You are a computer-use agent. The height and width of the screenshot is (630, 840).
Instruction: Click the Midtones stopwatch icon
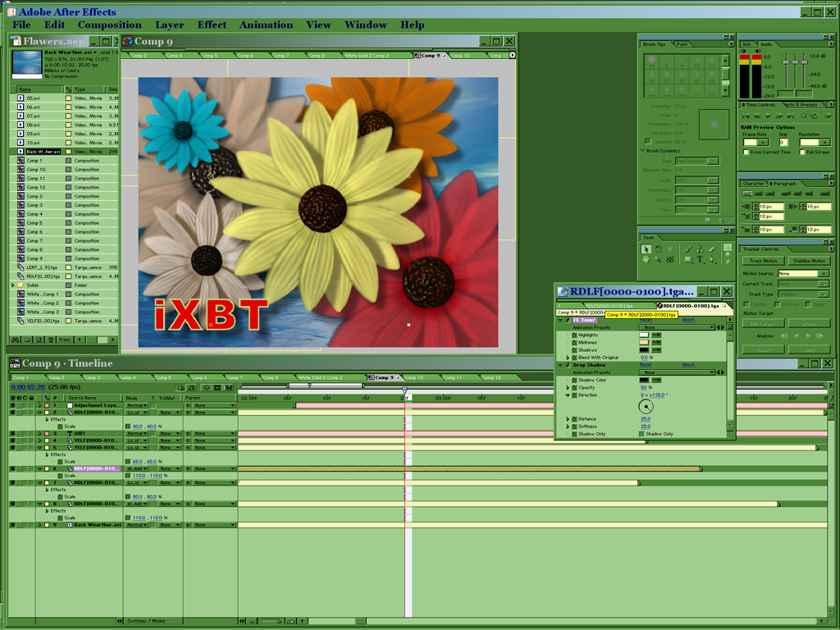pos(574,342)
